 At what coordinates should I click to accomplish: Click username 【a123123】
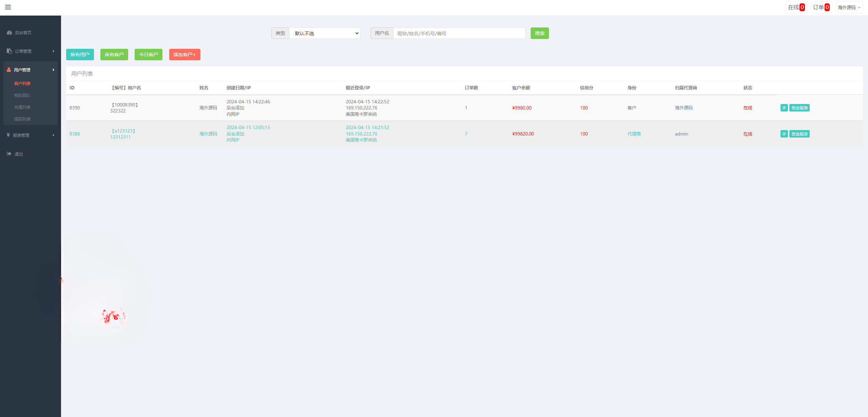click(123, 131)
